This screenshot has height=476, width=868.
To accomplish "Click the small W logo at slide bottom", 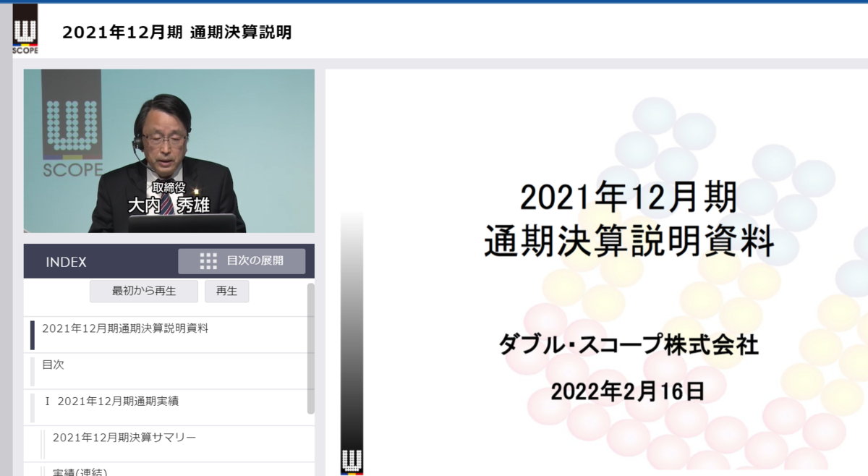I will (352, 462).
